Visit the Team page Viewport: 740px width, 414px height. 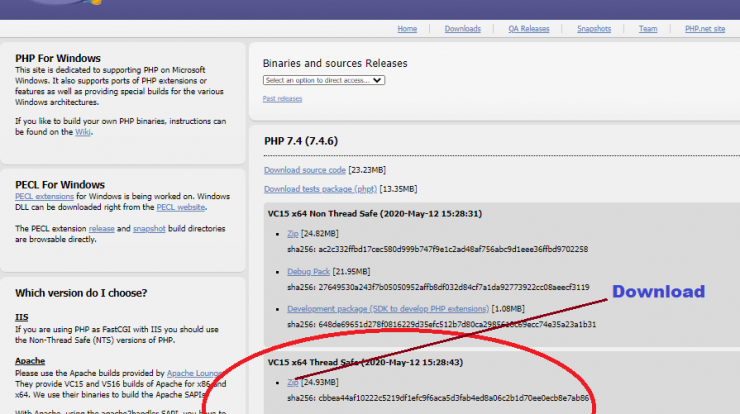click(x=648, y=29)
